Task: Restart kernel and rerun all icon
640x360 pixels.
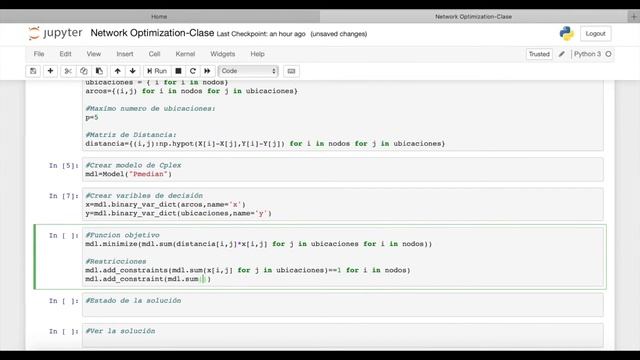Action: pyautogui.click(x=207, y=71)
